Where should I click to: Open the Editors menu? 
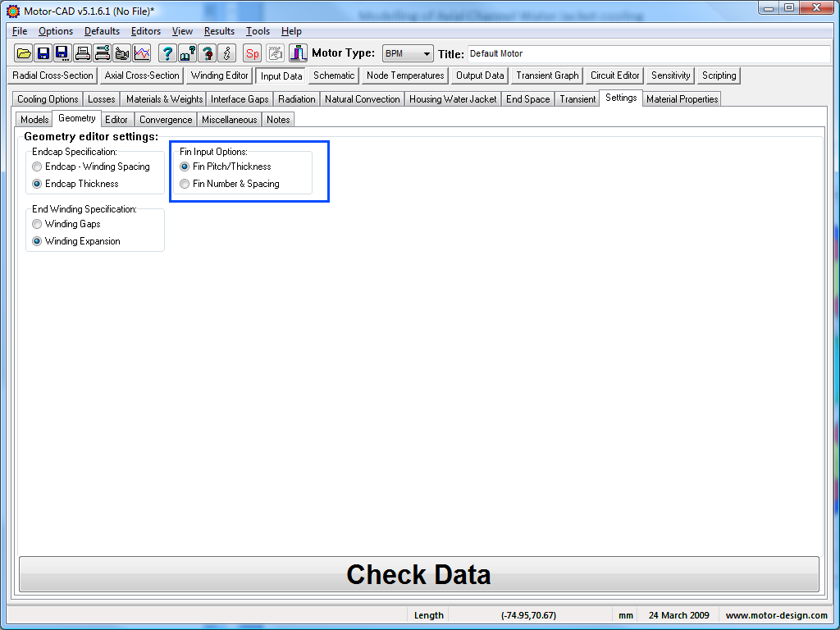coord(146,31)
